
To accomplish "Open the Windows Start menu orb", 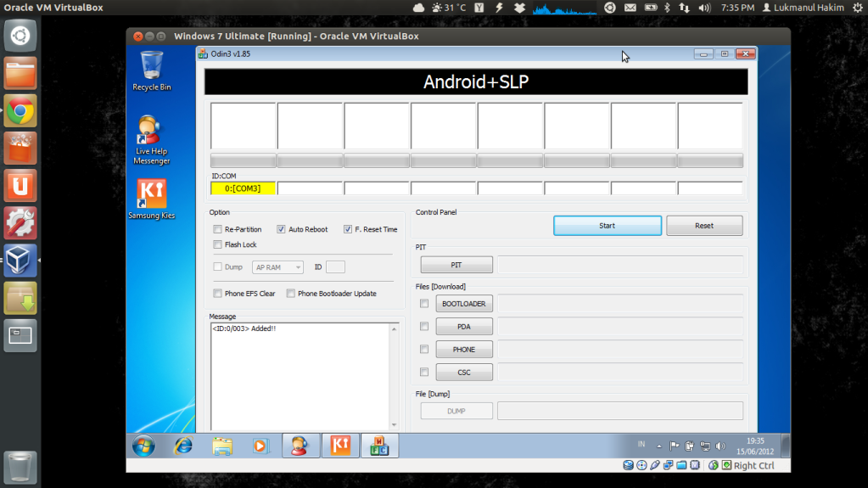I will (x=143, y=446).
